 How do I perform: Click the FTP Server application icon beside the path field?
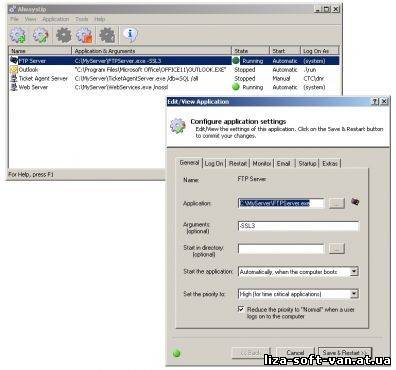(x=355, y=202)
